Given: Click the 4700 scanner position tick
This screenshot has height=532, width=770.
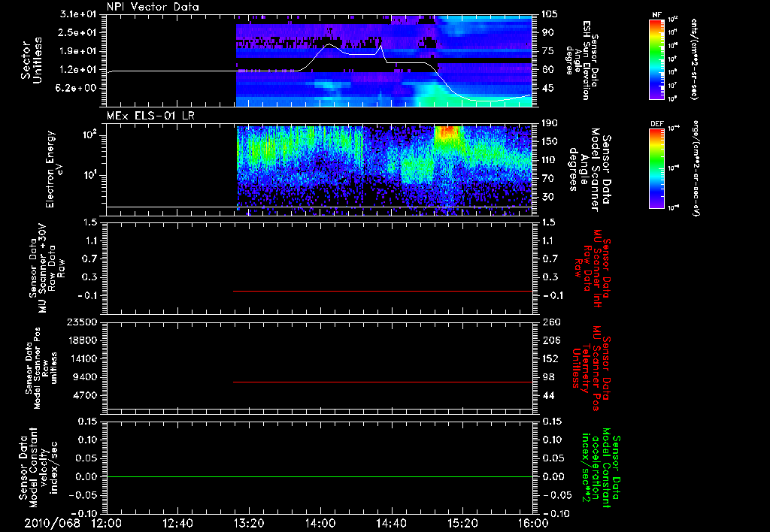Looking at the screenshot, I should [84, 395].
